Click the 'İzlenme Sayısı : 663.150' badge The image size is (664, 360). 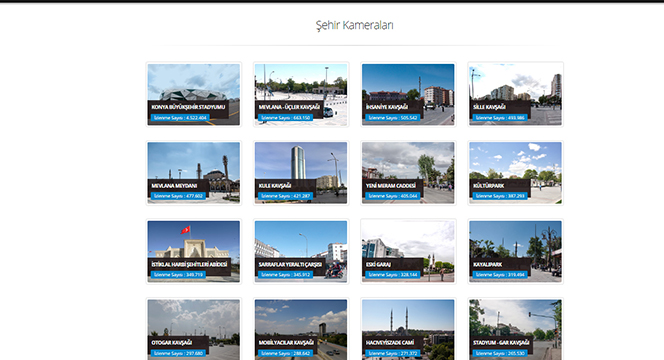tap(285, 118)
